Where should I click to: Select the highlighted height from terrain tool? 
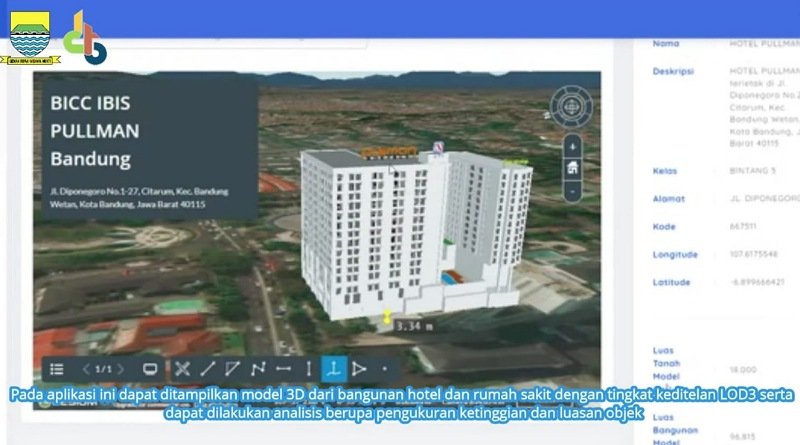pyautogui.click(x=334, y=368)
